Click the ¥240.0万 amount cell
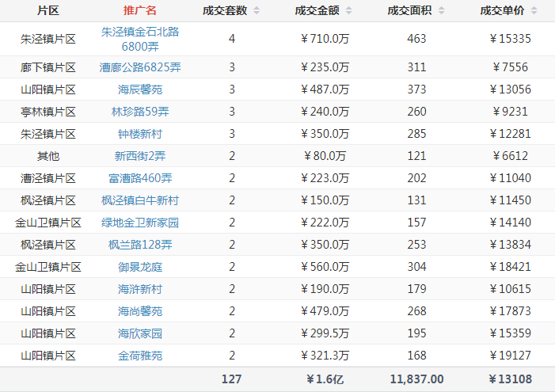The image size is (555, 392). (325, 112)
